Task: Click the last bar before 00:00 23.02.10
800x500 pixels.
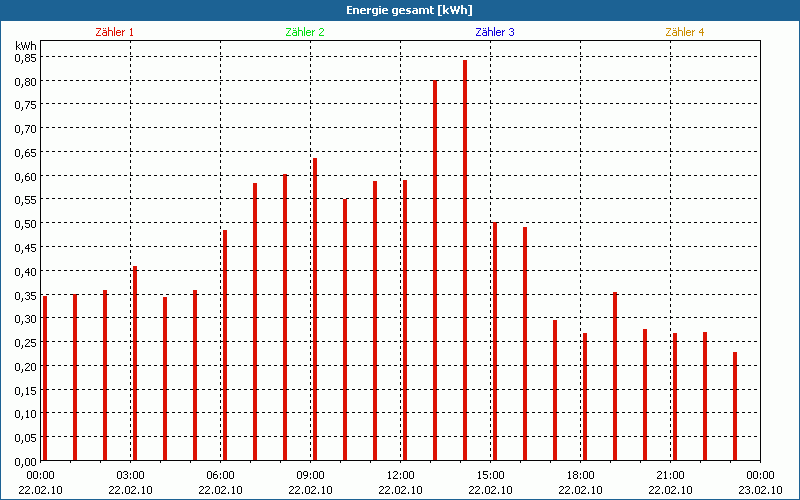Action: tap(735, 406)
